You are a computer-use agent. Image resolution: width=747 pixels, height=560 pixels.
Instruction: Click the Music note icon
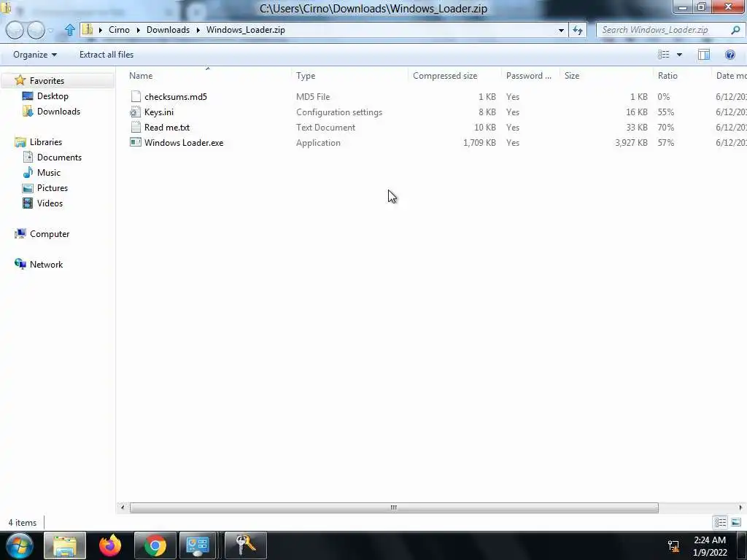28,172
